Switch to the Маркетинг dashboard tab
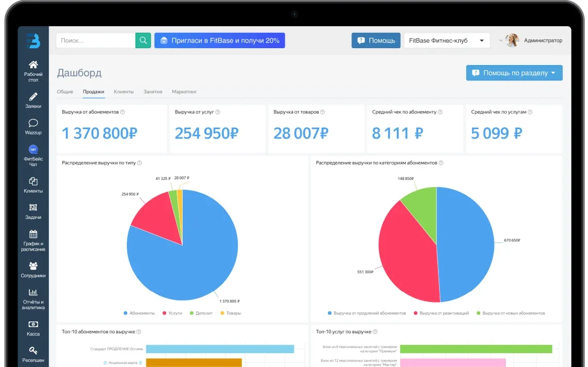588x367 pixels. 184,92
